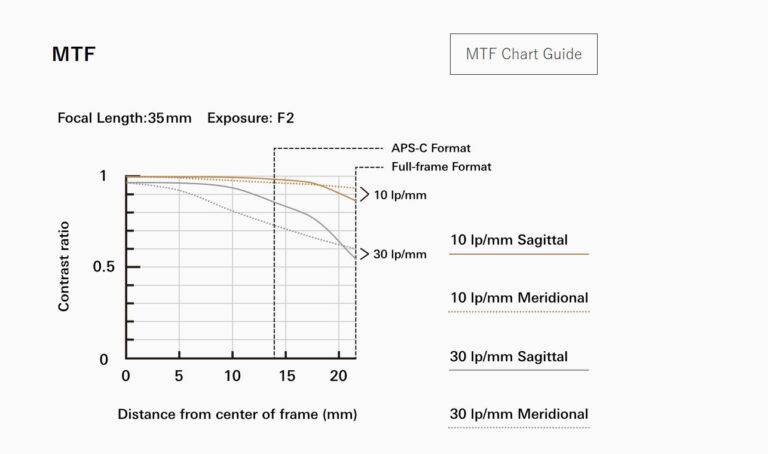Click the MTF heading
768x454 pixels.
point(73,54)
